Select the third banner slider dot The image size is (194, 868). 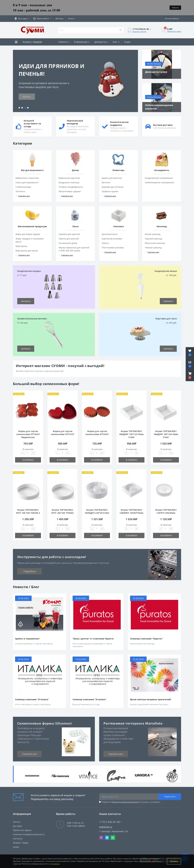click(25, 108)
